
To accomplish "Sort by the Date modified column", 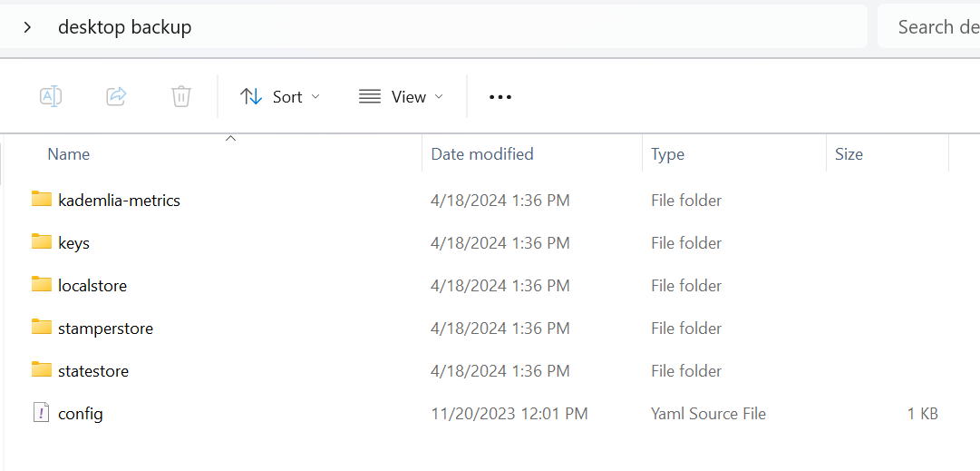I will coord(482,154).
